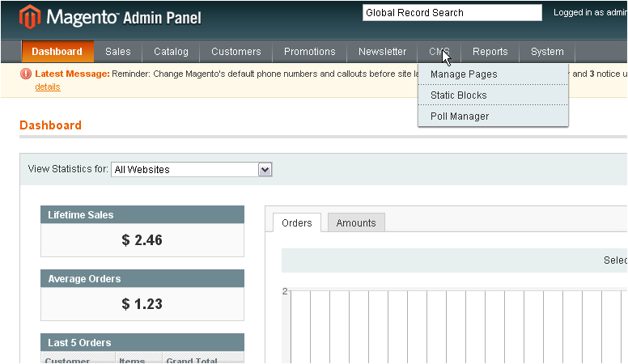Image resolution: width=628 pixels, height=364 pixels.
Task: Open the Dashboard menu item
Action: click(57, 52)
